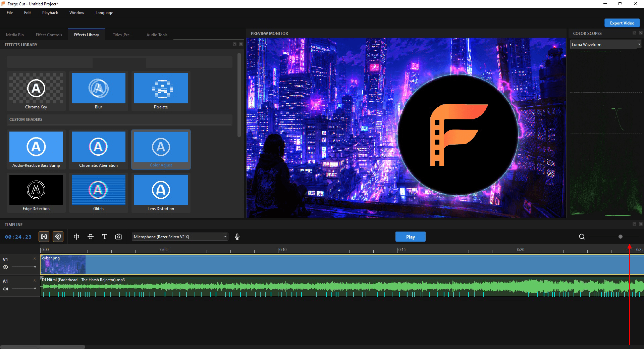Close the Timeline panel
644x349 pixels.
641,224
